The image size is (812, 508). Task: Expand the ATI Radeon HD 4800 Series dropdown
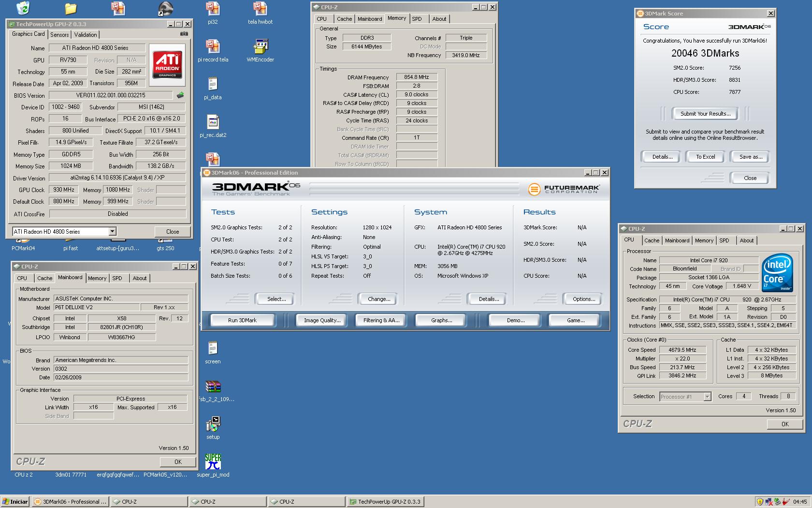coord(112,231)
